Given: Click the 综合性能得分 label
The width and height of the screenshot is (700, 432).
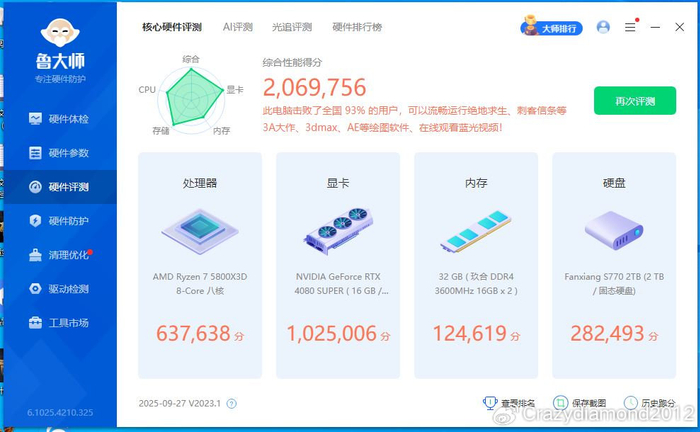Looking at the screenshot, I should (292, 62).
